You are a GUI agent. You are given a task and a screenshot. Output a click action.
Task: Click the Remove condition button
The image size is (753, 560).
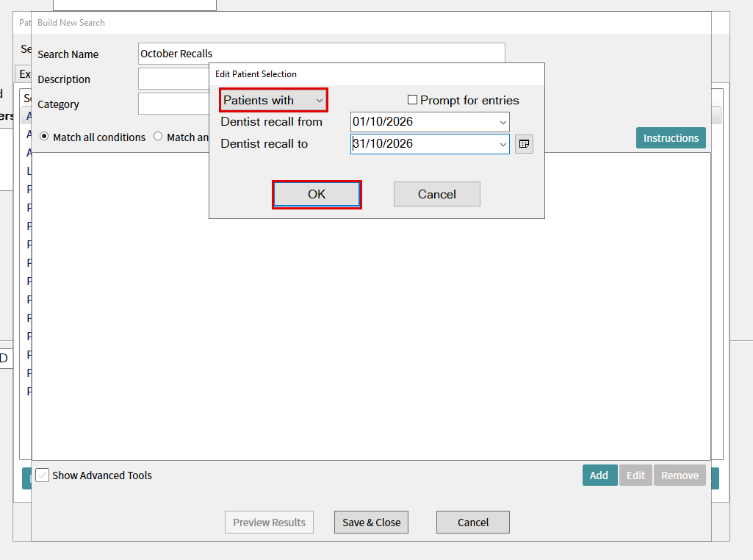point(680,475)
